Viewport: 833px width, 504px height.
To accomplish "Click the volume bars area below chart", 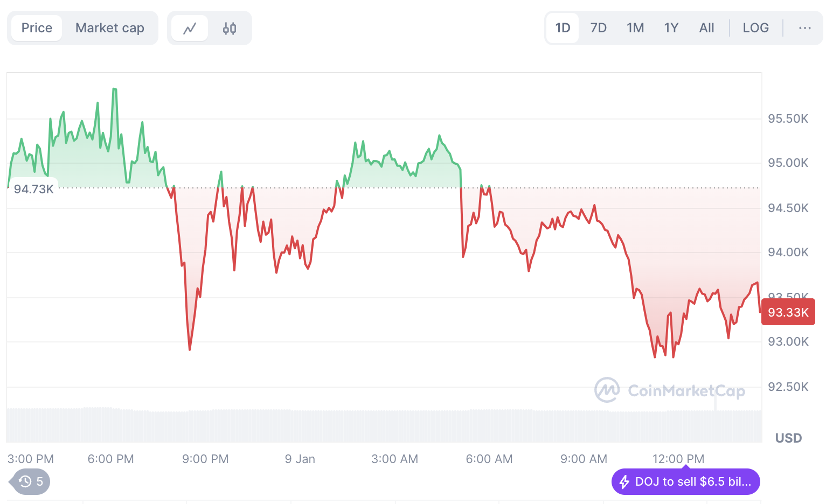I will [x=377, y=425].
